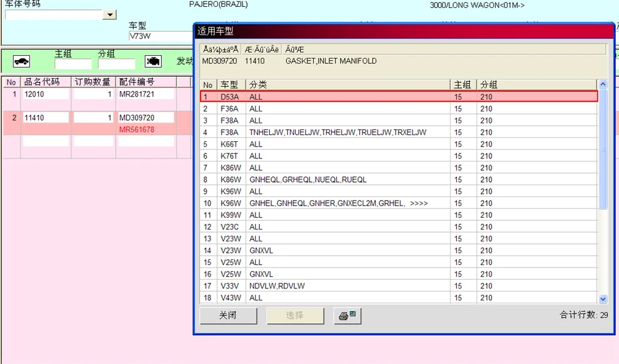Viewport: 619px width, 364px height.
Task: Select row 3 F38A ALL
Action: [399, 121]
